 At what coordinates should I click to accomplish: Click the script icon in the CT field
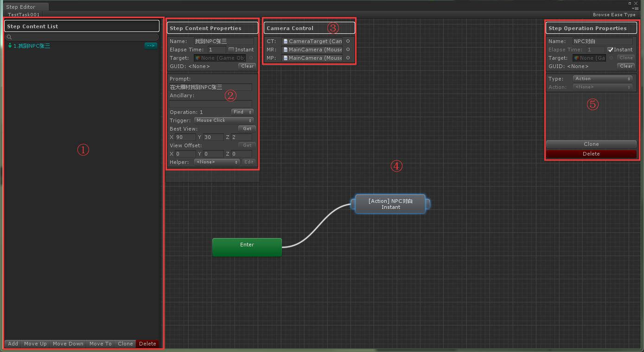(286, 41)
